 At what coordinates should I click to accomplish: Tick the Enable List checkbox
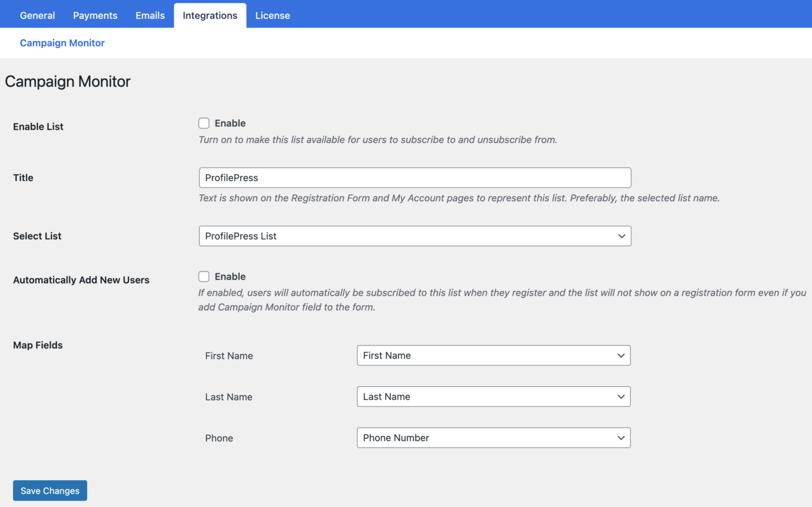204,123
